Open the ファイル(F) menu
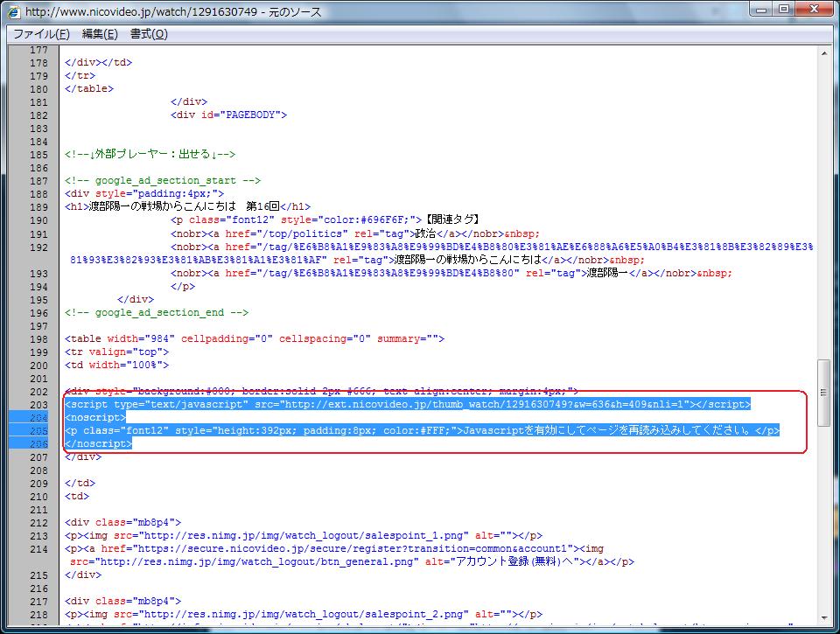The height and width of the screenshot is (634, 840). tap(41, 34)
